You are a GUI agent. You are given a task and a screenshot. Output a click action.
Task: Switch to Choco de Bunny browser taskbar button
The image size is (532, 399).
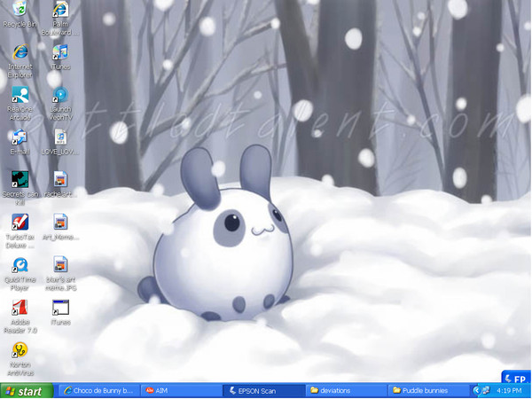(x=99, y=391)
